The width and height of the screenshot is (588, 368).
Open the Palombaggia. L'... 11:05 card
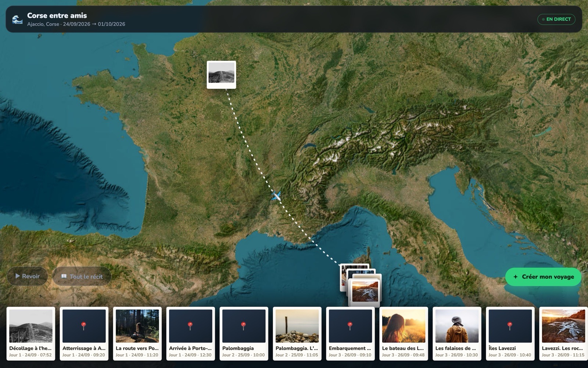[297, 333]
